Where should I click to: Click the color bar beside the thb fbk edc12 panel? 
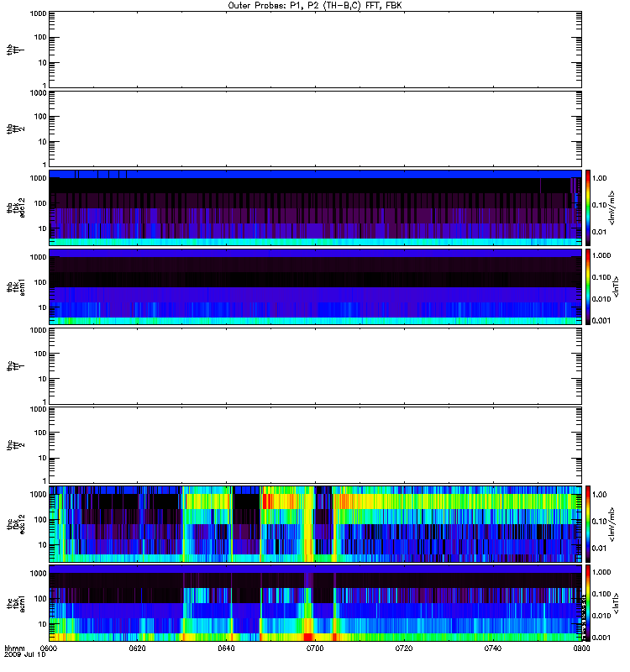click(588, 207)
